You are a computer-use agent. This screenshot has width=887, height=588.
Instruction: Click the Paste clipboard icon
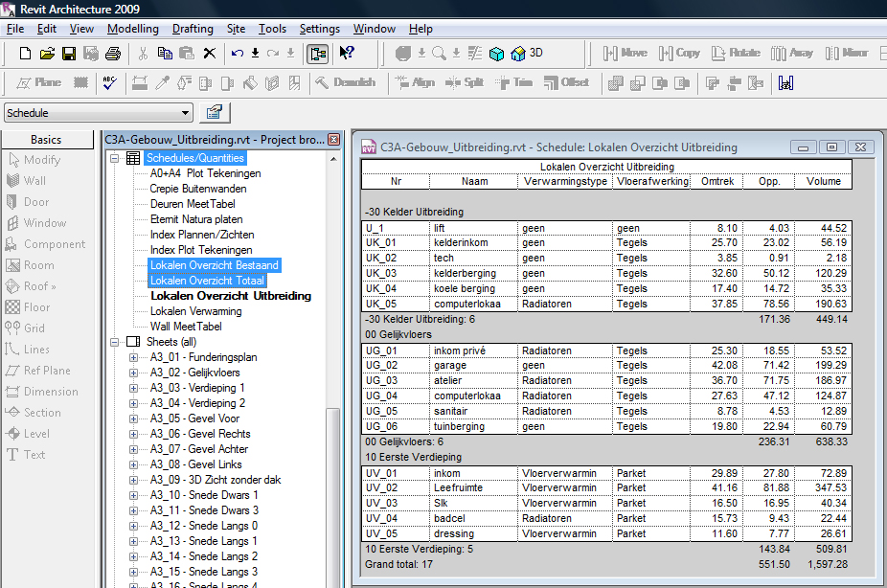(x=187, y=53)
